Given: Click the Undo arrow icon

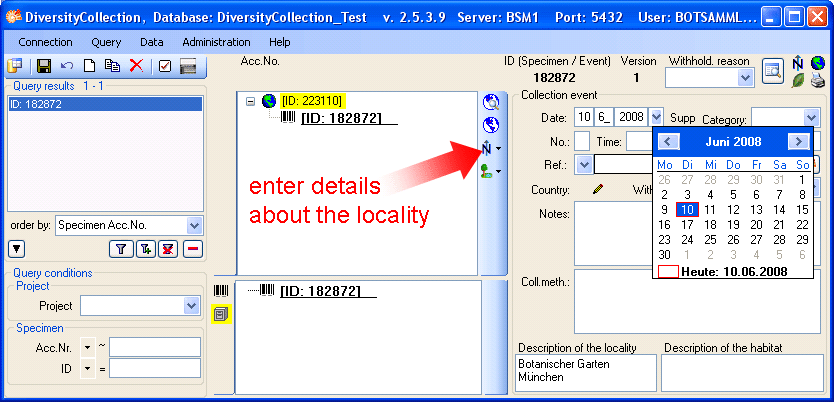Looking at the screenshot, I should click(x=67, y=66).
